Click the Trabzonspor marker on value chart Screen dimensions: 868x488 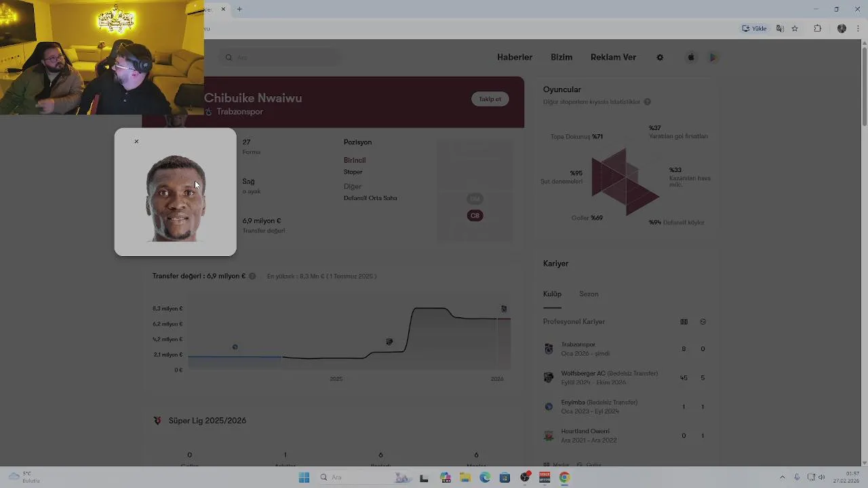click(x=504, y=309)
